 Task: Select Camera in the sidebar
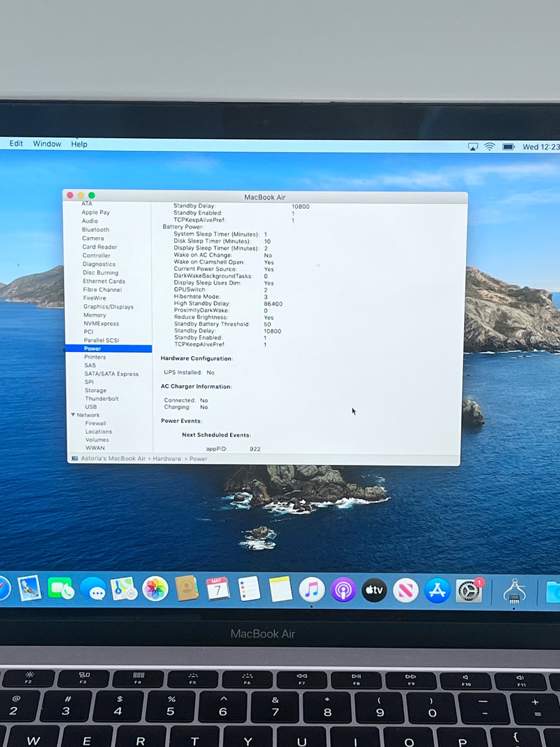coord(93,238)
